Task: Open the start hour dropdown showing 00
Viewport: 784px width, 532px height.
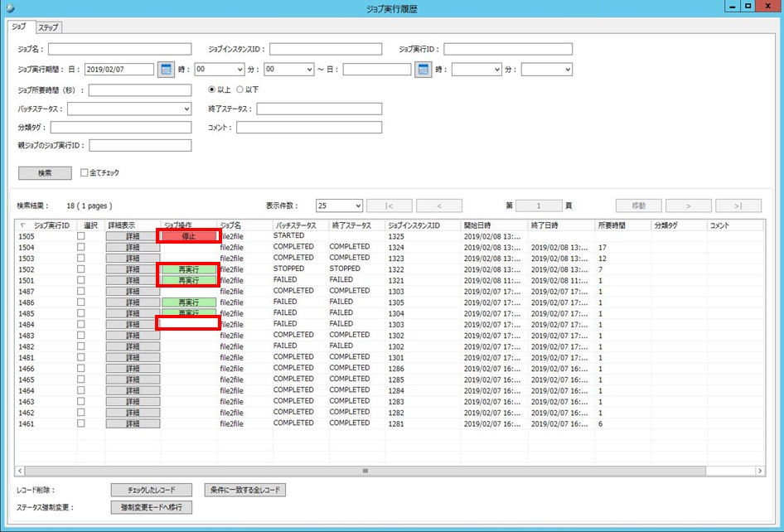Action: 219,70
